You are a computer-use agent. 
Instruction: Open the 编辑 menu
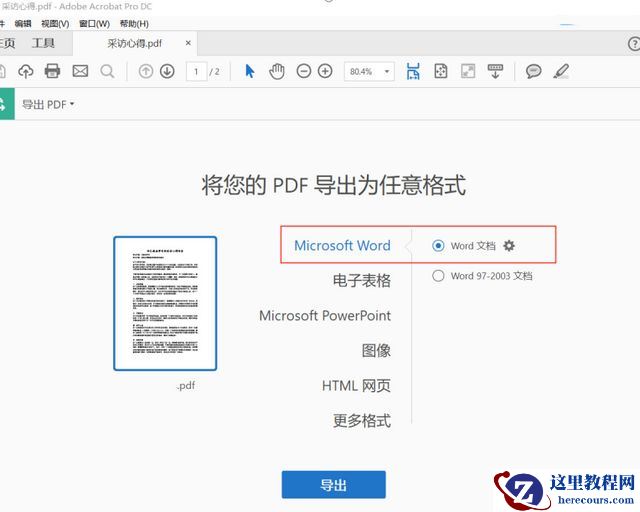(23, 24)
